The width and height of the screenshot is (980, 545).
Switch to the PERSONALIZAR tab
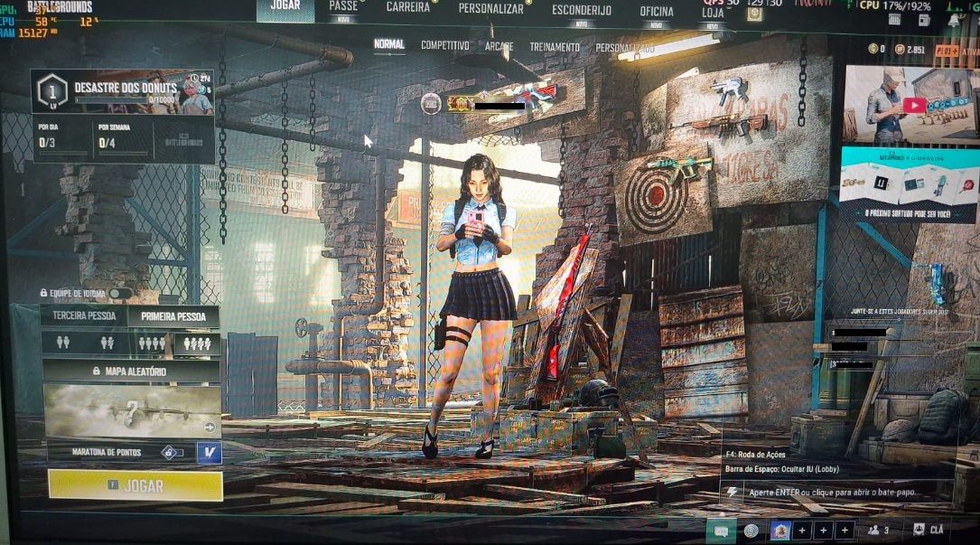click(490, 9)
